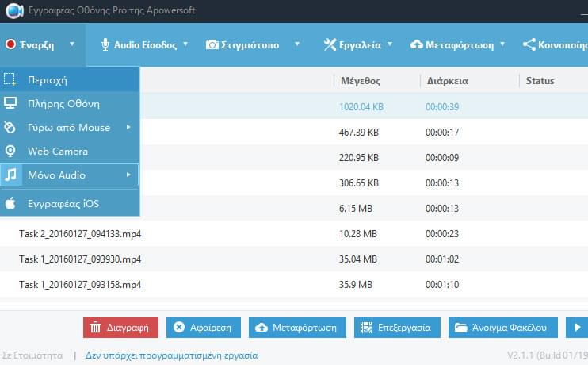Image resolution: width=588 pixels, height=365 pixels.
Task: Click the Σε Ετοιμότητα status text
Action: [x=32, y=355]
